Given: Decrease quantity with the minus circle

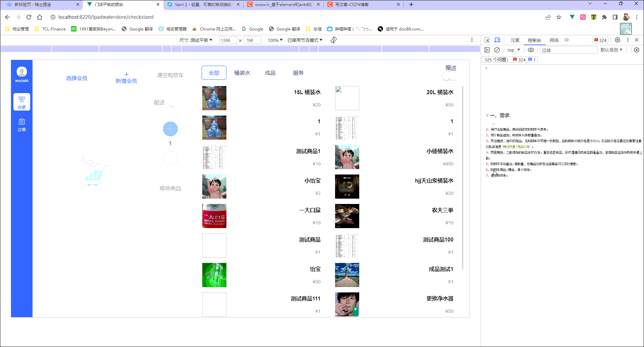Looking at the screenshot, I should click(170, 158).
